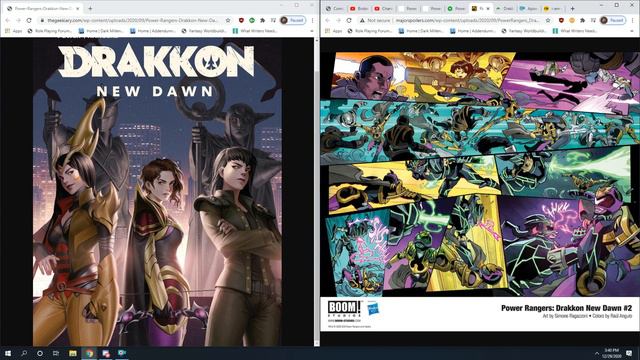
Task: Expand bookmarks overflow chevron in left window
Action: [312, 31]
